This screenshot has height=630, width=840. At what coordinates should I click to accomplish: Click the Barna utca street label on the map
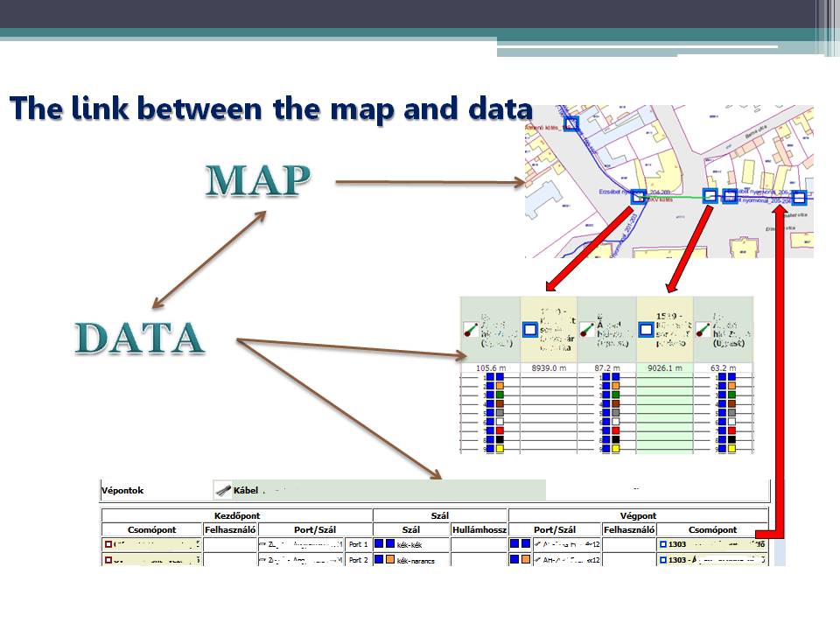pos(755,131)
